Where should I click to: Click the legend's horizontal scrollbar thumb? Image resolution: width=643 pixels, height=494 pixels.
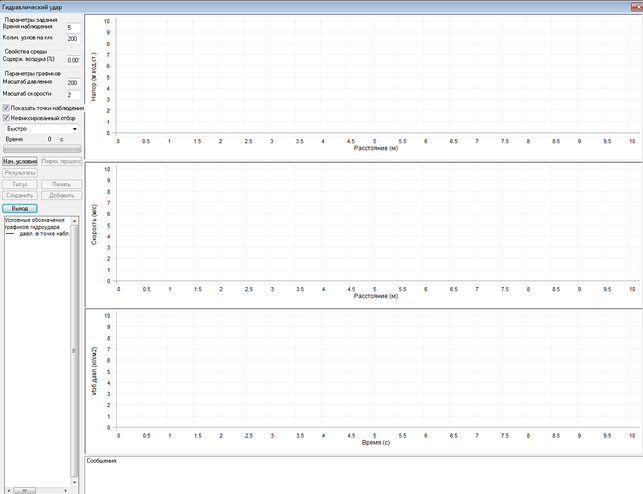click(24, 490)
